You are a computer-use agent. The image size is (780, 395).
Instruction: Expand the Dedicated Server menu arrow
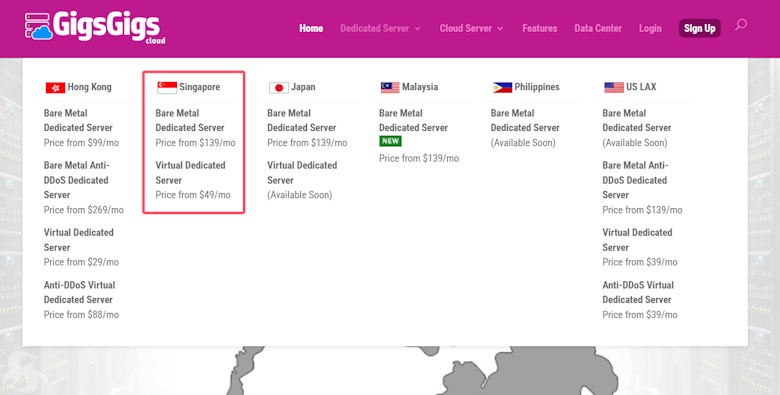pyautogui.click(x=418, y=29)
